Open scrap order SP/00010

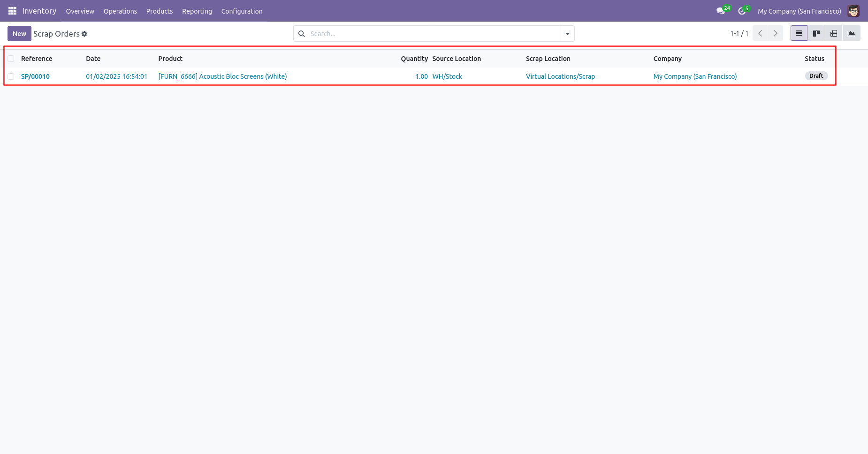[35, 76]
